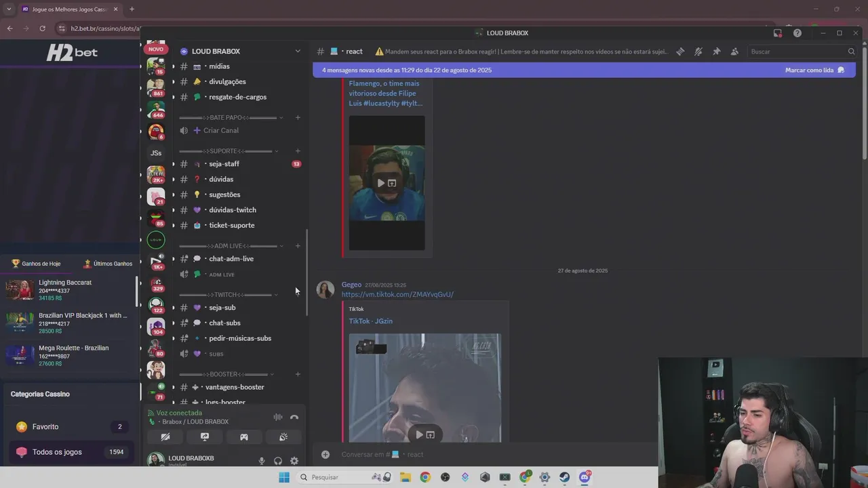
Task: Open Lightning Baccarat game thumbnail
Action: point(20,289)
